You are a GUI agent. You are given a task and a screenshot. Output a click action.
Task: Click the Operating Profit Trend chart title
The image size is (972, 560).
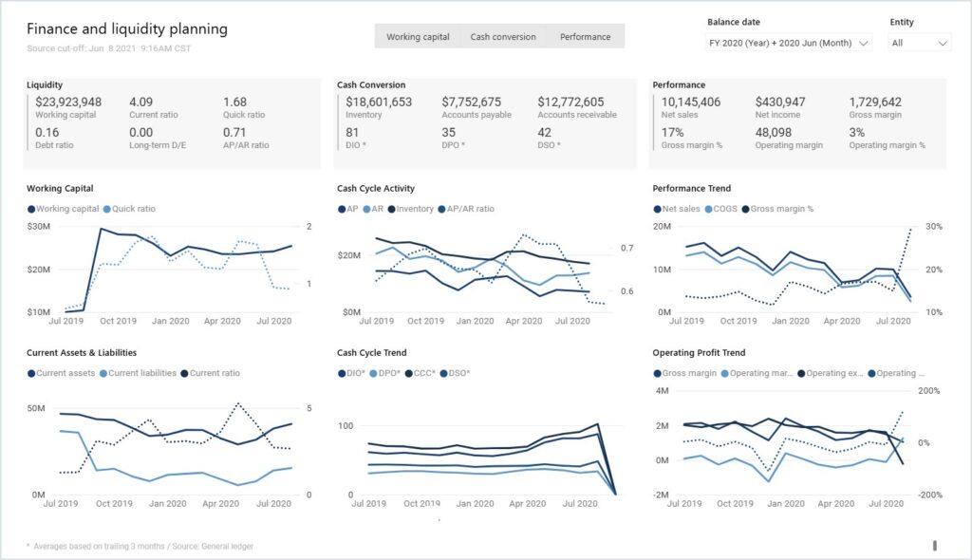coord(699,353)
